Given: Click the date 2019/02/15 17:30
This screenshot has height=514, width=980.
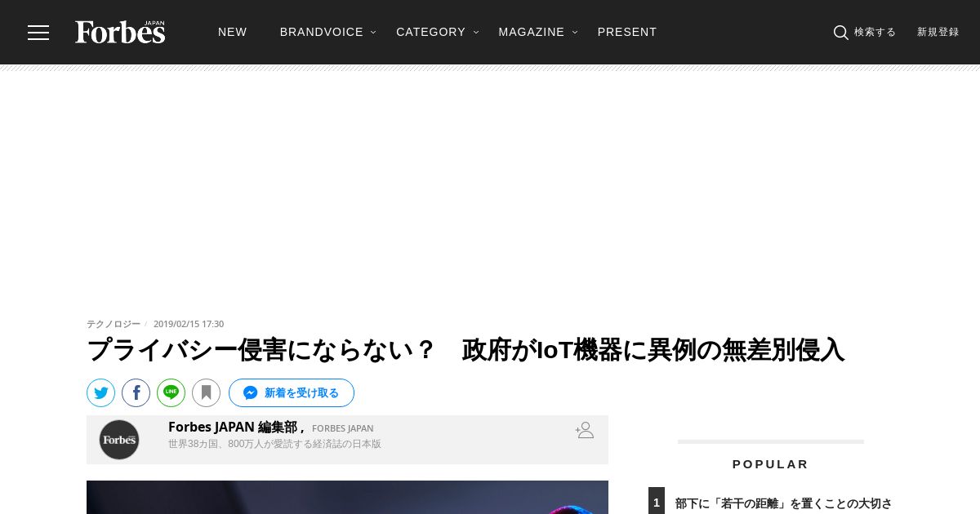Looking at the screenshot, I should point(189,324).
